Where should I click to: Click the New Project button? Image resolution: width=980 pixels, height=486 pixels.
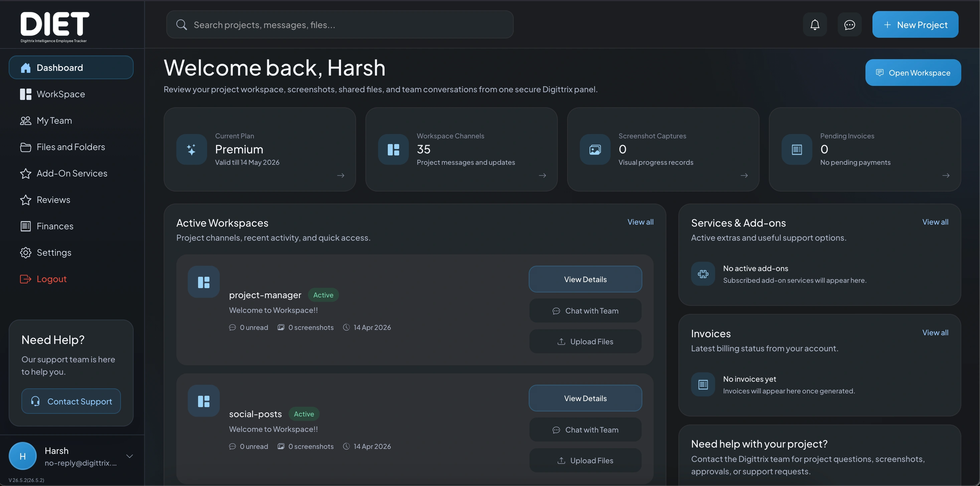click(x=915, y=25)
